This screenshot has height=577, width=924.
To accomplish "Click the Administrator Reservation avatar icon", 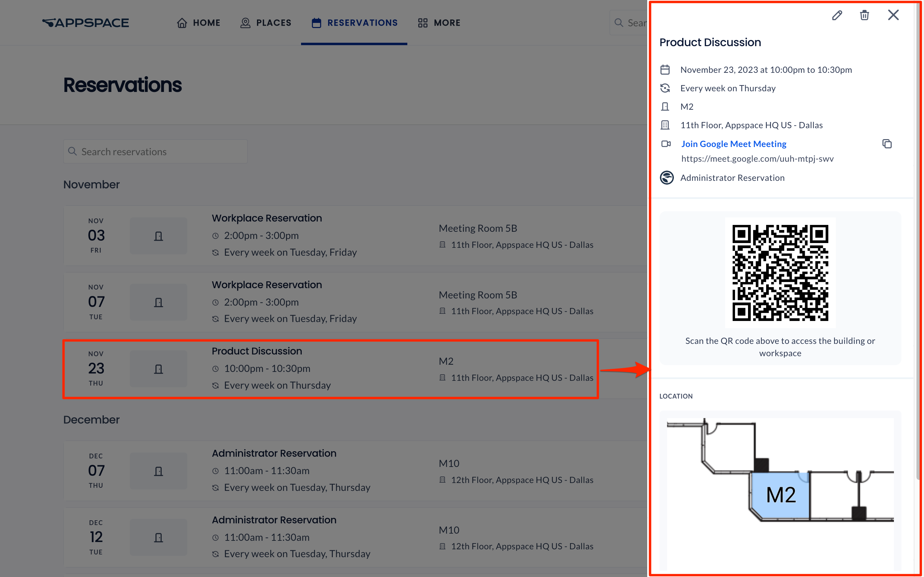I will click(x=666, y=178).
